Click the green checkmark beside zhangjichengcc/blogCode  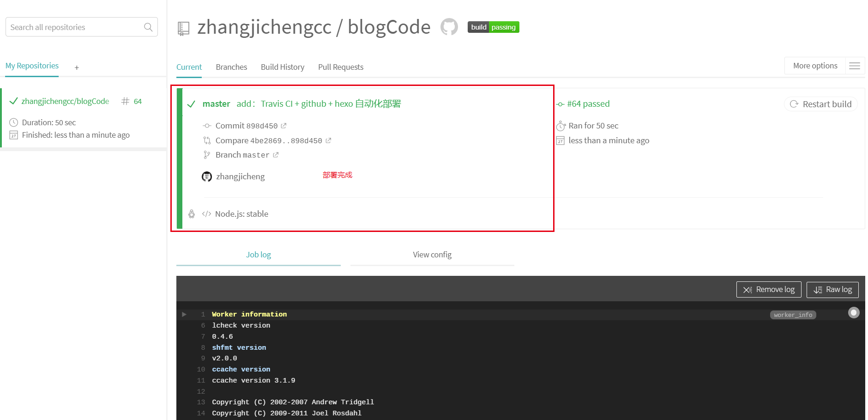pos(13,101)
